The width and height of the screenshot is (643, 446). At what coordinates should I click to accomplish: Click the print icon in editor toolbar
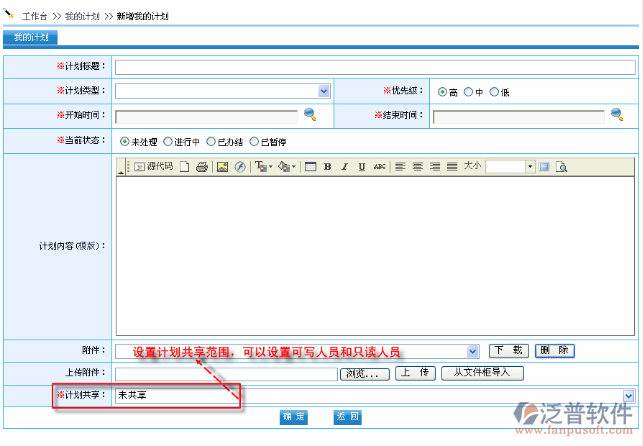click(x=202, y=167)
